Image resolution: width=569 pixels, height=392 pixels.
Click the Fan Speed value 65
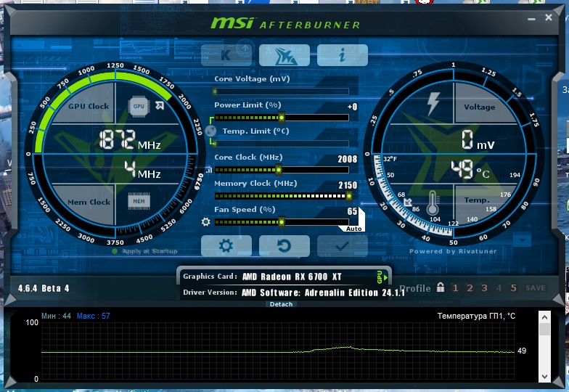click(352, 211)
